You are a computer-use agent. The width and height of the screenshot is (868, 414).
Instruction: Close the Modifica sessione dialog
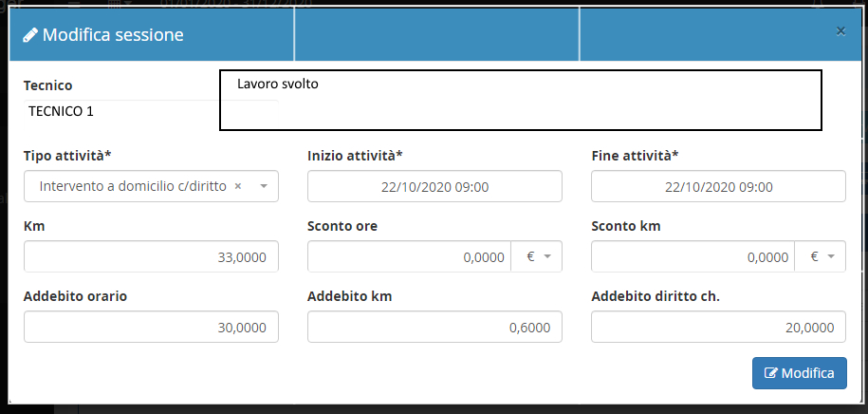[x=840, y=31]
